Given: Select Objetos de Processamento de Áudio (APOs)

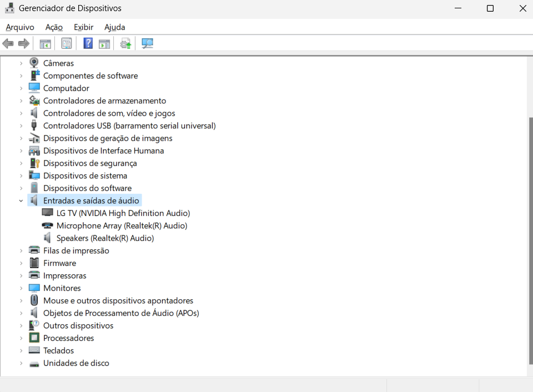Looking at the screenshot, I should tap(121, 313).
